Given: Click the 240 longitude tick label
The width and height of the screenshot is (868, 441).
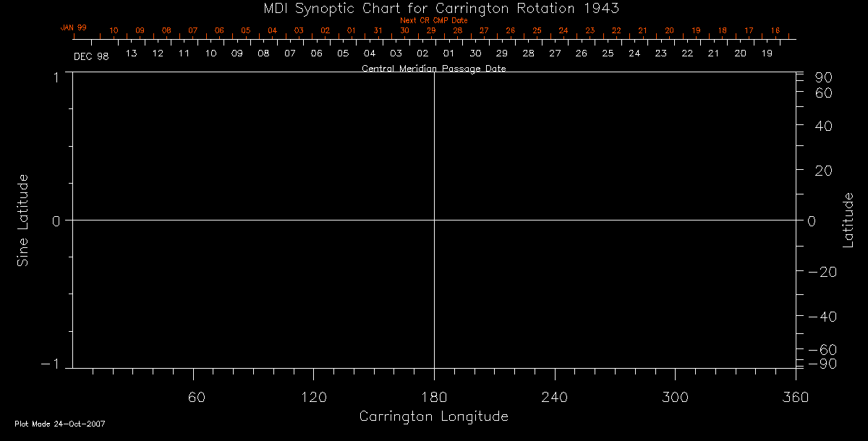Looking at the screenshot, I should coord(554,397).
